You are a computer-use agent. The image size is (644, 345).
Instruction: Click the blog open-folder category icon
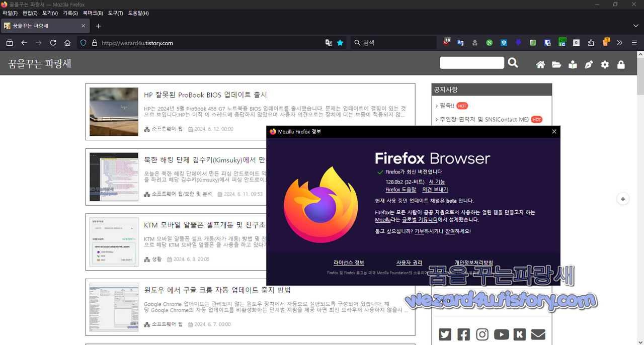[556, 64]
